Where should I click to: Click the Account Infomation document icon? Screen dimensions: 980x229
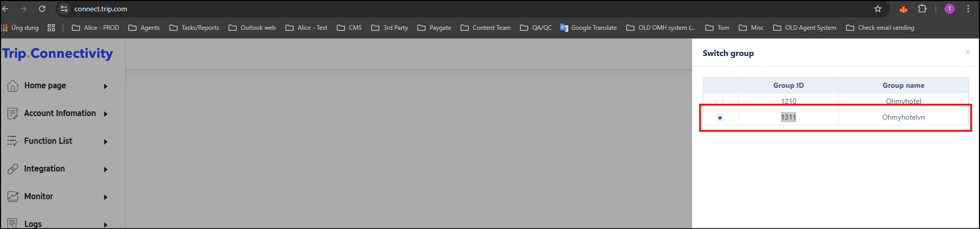[13, 113]
